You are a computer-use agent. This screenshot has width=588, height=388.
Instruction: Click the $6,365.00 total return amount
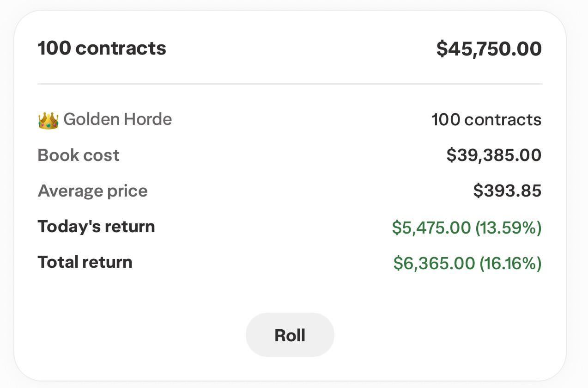point(434,264)
